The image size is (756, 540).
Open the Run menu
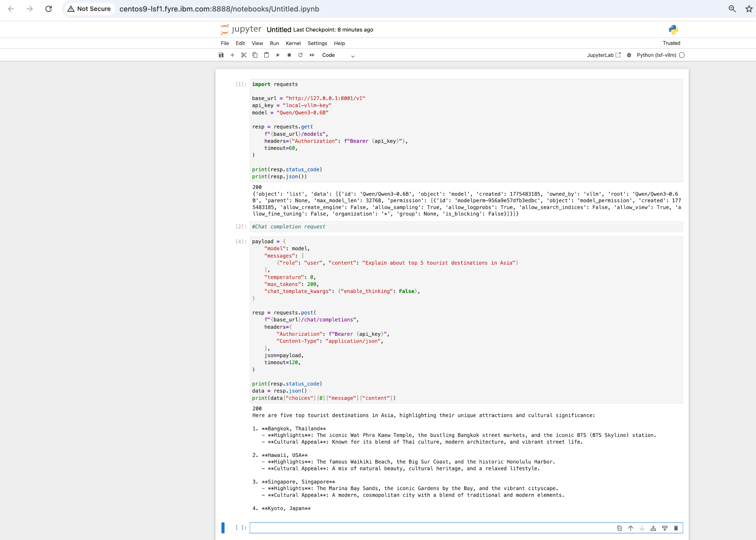[274, 43]
